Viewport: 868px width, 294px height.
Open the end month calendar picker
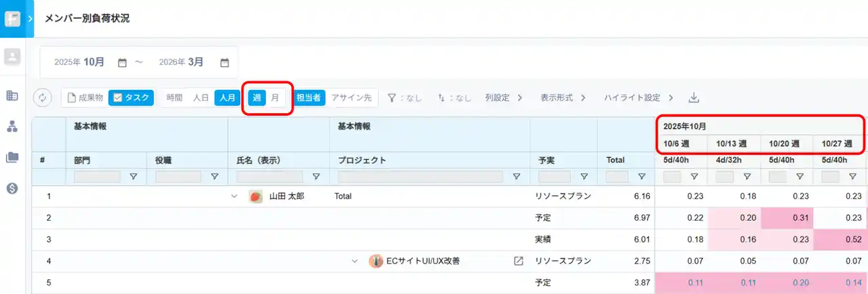point(224,62)
